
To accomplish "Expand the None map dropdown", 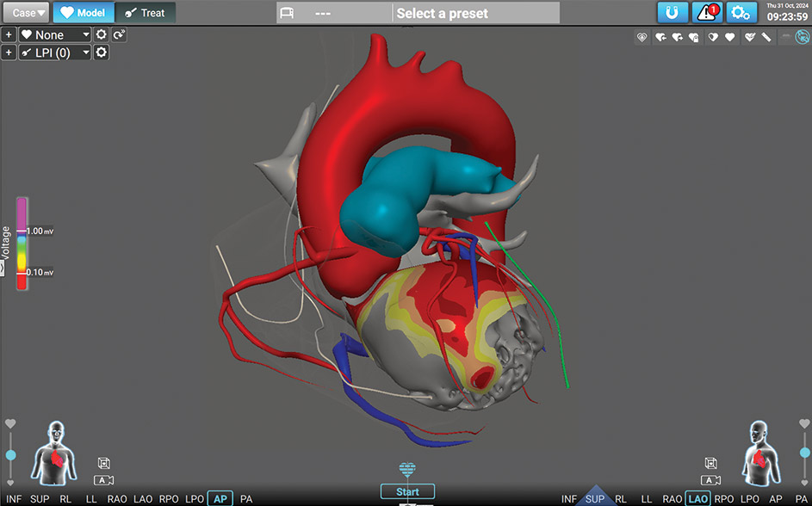I will pos(55,34).
